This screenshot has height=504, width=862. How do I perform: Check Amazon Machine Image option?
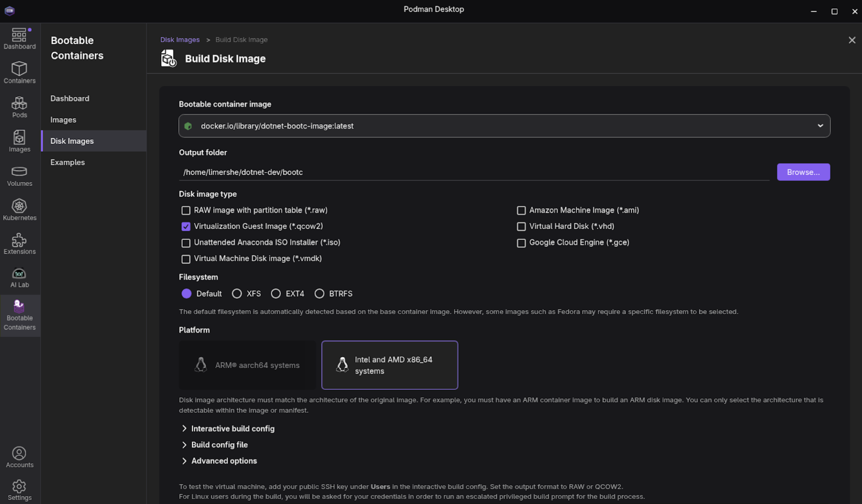[x=521, y=210]
